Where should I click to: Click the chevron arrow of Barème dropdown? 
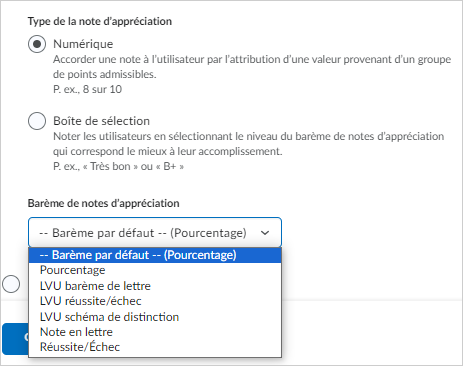[265, 233]
